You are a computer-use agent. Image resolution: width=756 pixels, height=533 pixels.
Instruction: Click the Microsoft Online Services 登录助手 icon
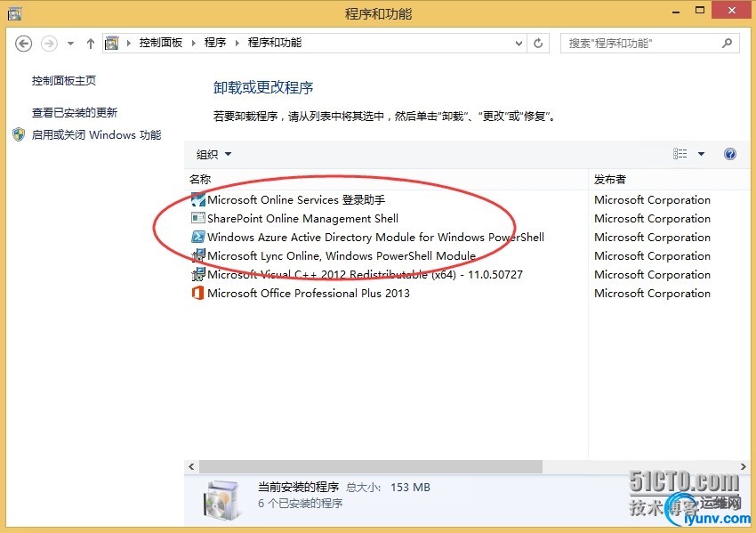[198, 199]
